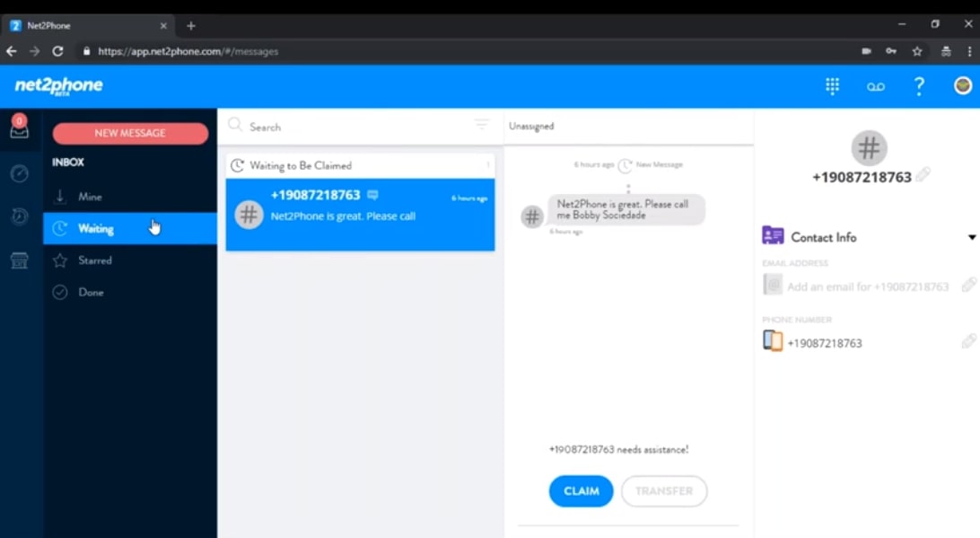
Task: Click the Unassigned label
Action: 531,127
